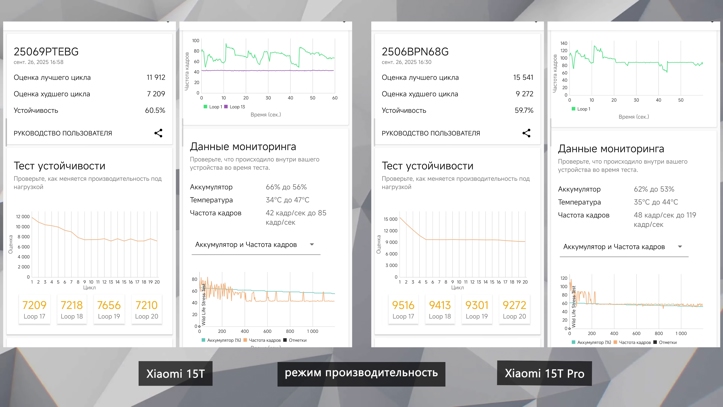This screenshot has height=407, width=723.
Task: Toggle Loop 1 legend in 15T frame chart
Action: pos(213,107)
